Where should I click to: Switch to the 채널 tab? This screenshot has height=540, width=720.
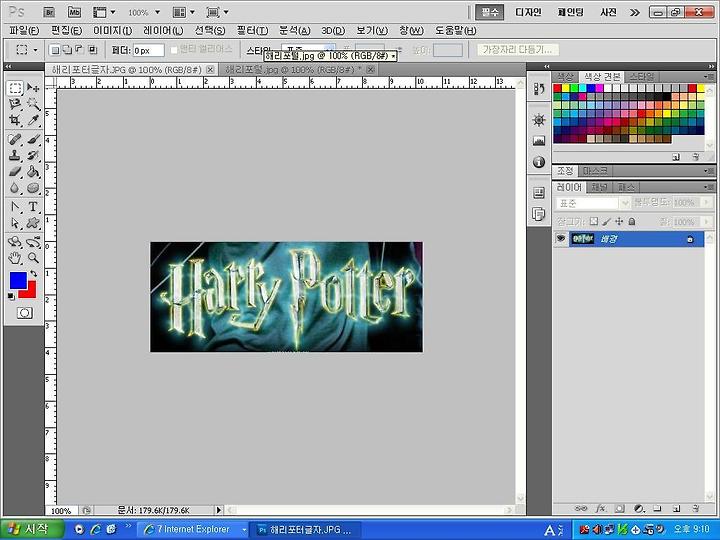tap(599, 187)
